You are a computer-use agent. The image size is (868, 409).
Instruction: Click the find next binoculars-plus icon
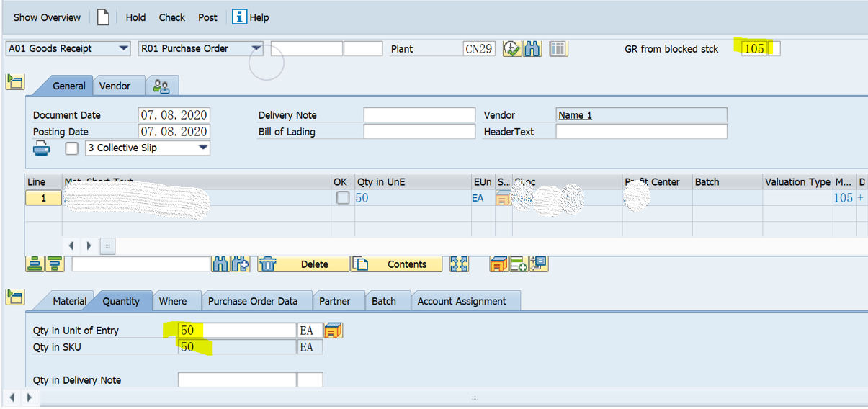[240, 264]
